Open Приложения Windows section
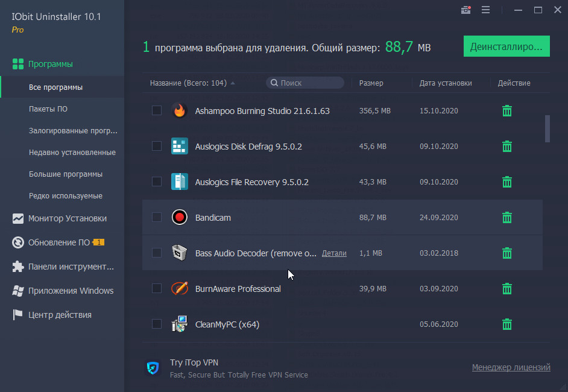Viewport: 568px width, 392px height. [71, 291]
